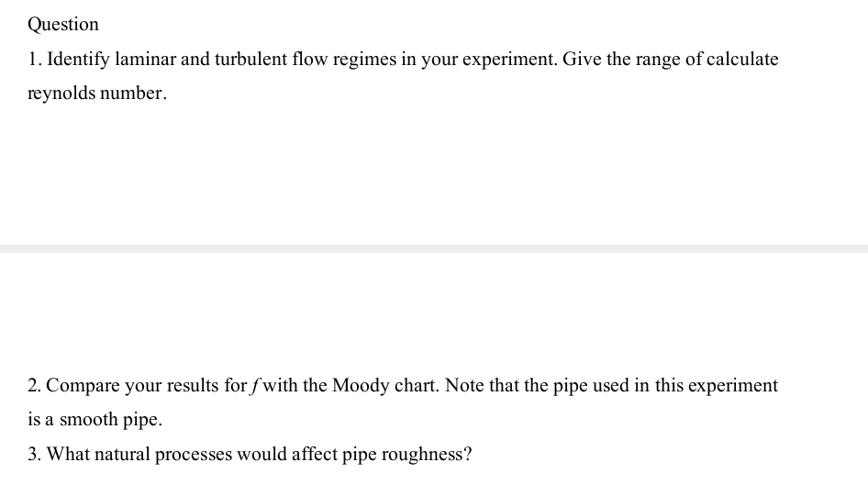Click the number '3.' of third question
Viewport: 868px width, 484px height.
[x=35, y=454]
